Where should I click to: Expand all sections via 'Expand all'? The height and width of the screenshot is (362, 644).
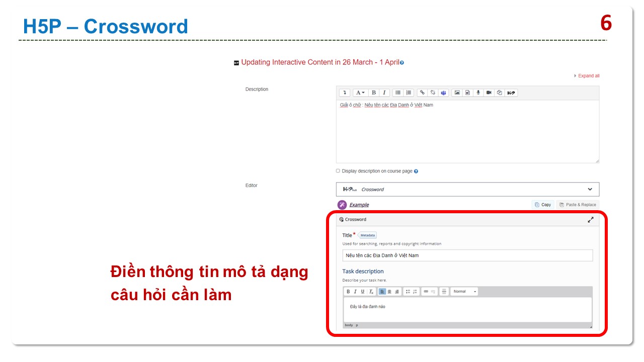(x=587, y=76)
